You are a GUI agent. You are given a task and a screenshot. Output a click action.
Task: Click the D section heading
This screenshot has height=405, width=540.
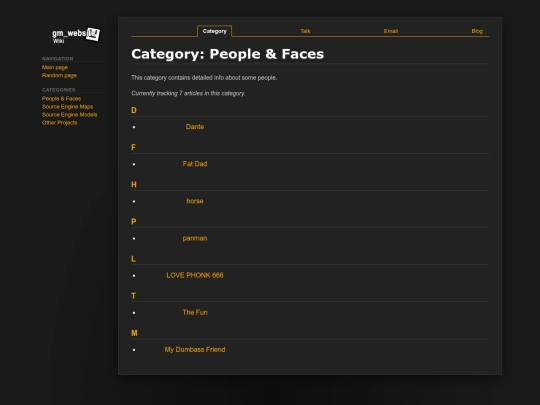pos(134,110)
